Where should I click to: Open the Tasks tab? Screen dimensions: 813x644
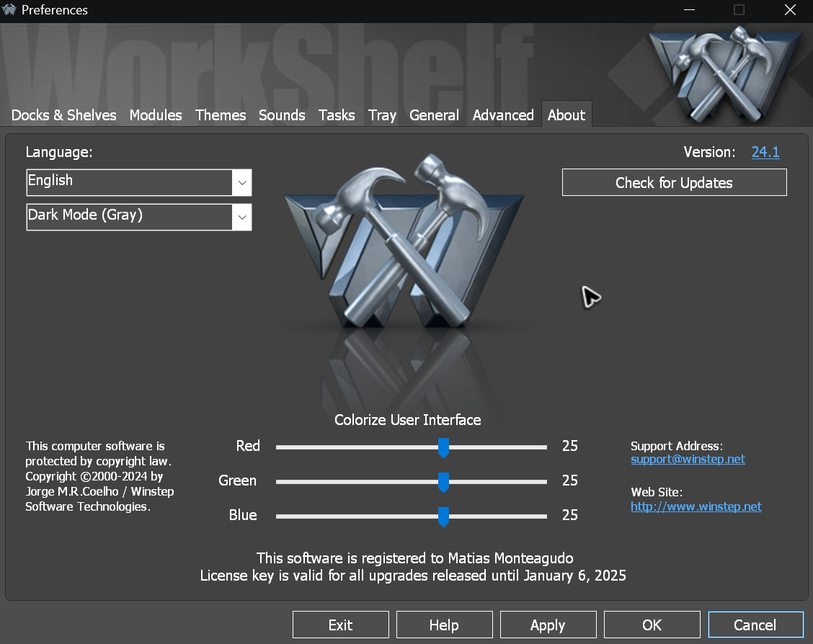coord(337,115)
